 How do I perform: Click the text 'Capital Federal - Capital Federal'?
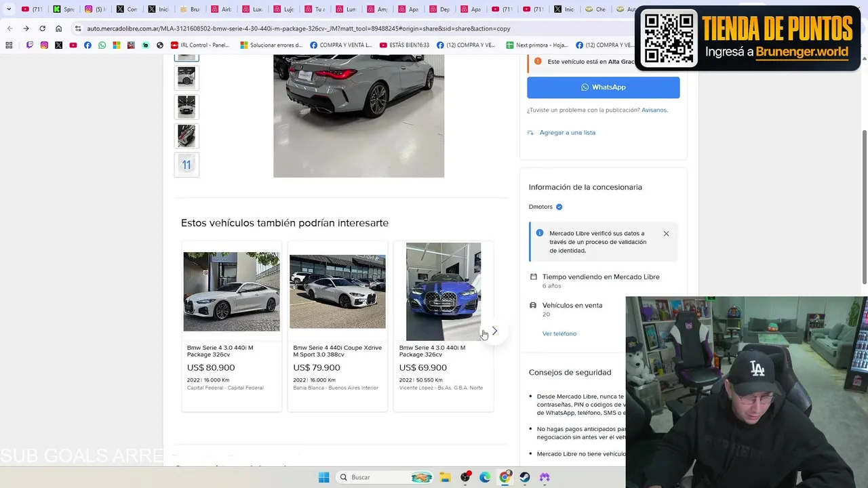point(225,388)
